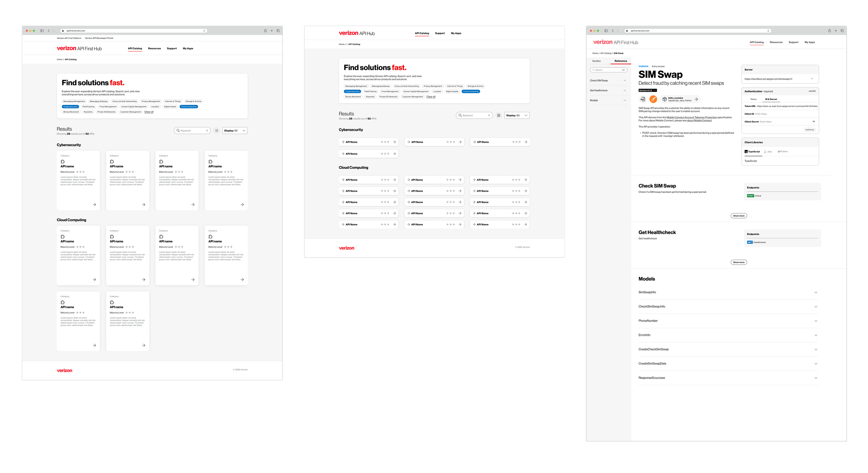
Task: Expand the PhoneNumber model row
Action: [728, 321]
